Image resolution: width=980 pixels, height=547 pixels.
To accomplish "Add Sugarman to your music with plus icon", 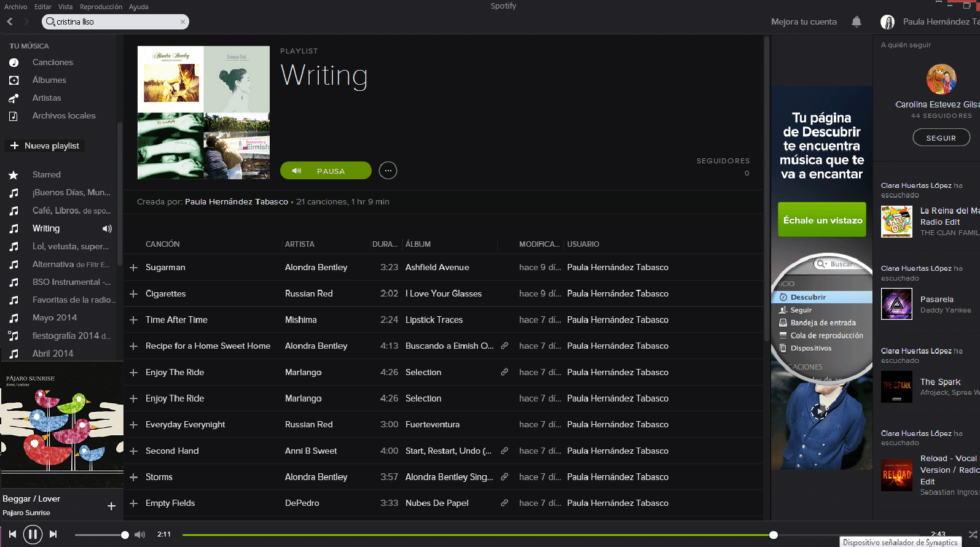I will click(133, 268).
